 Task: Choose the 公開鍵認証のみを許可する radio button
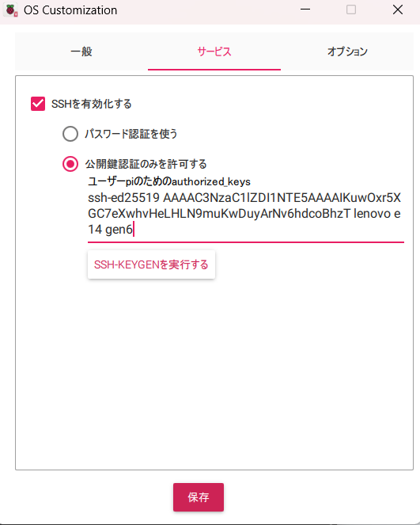70,164
